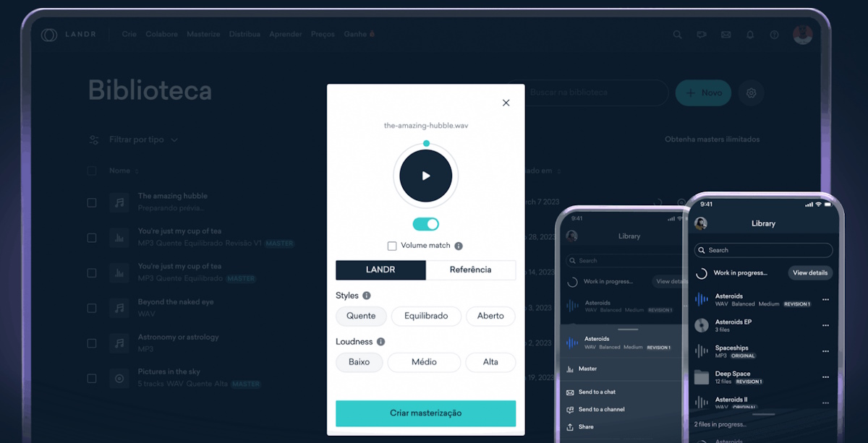Screen dimensions: 868x443
Task: Click the search icon in the top bar
Action: 677,35
